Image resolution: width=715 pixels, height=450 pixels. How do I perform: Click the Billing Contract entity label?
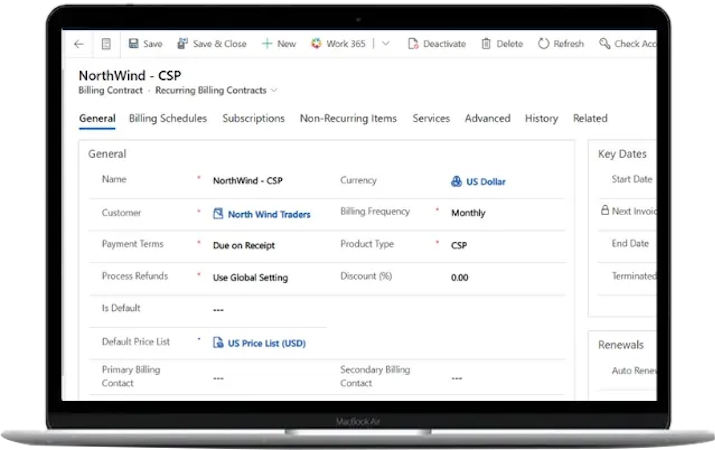coord(110,90)
